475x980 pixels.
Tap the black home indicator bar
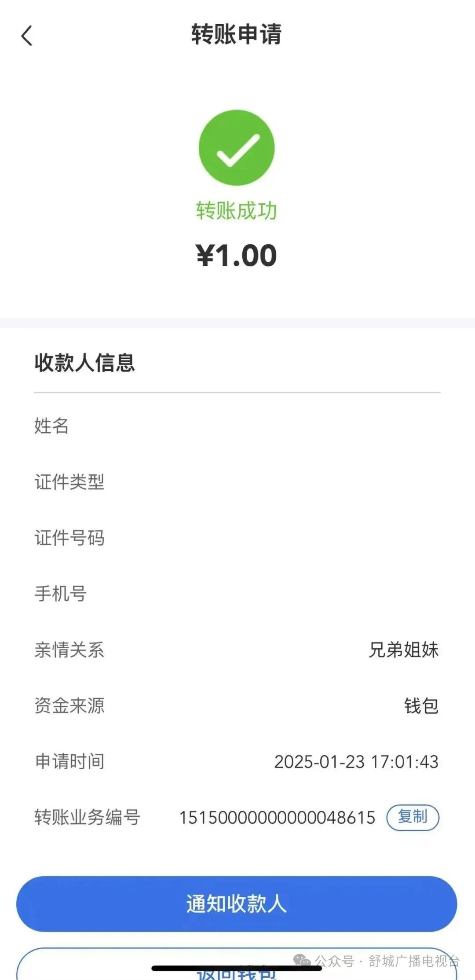237,968
